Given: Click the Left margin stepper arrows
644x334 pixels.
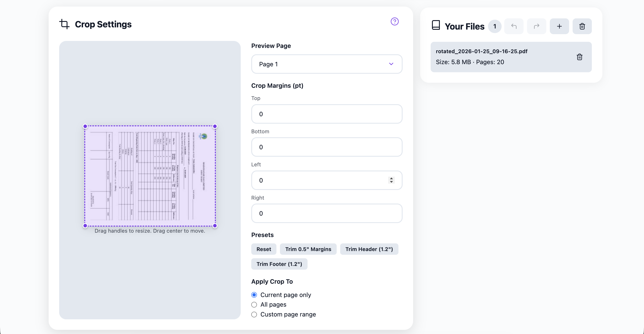Looking at the screenshot, I should click(x=391, y=180).
